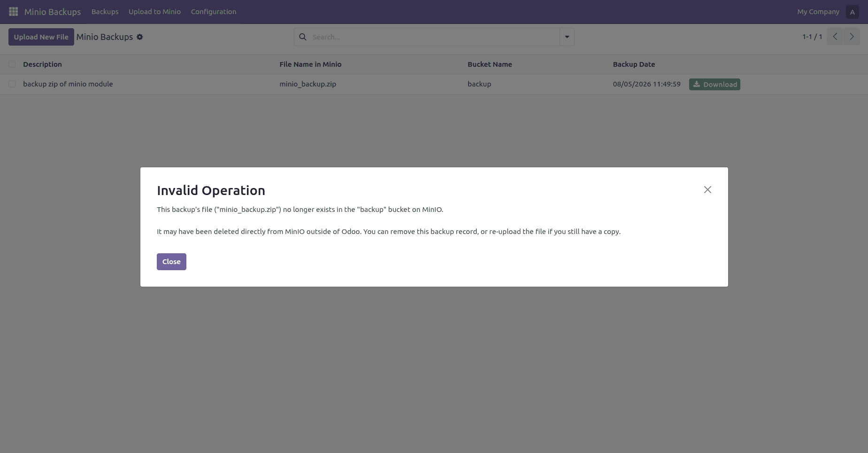Sort by Backup Date column header
Screen dimensions: 868x453
point(634,64)
